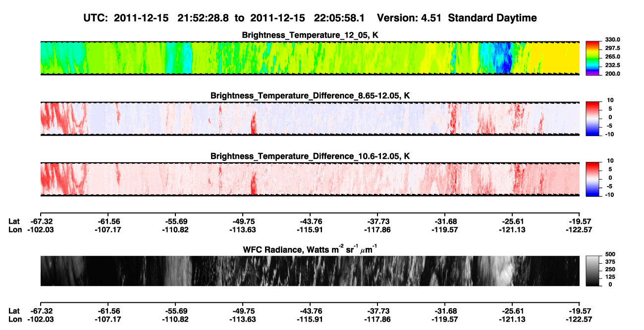Click longitude -107.17 under the WFC Radiance panel
Image resolution: width=644 pixels, height=330 pixels.
pyautogui.click(x=107, y=320)
